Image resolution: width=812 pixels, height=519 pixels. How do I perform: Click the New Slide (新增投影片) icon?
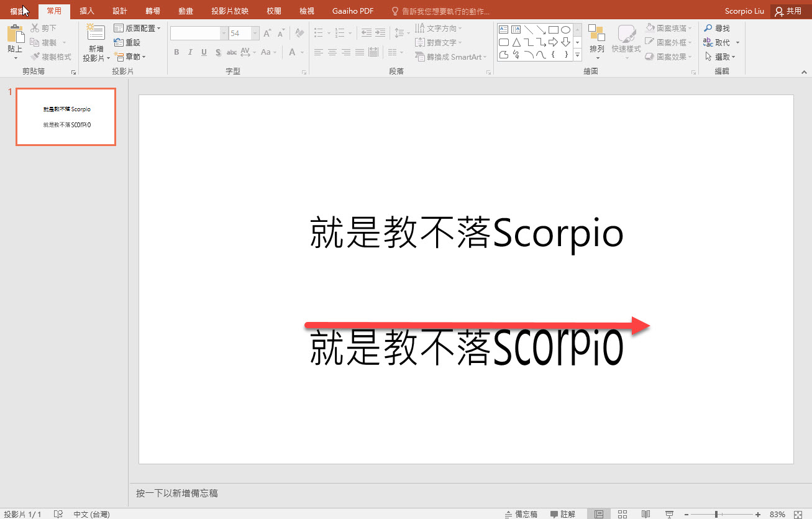click(x=96, y=34)
